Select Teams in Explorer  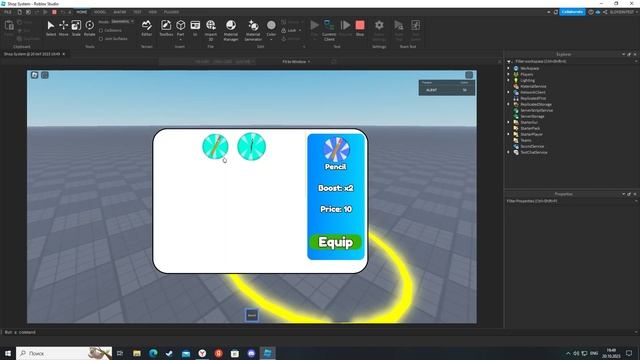click(526, 140)
